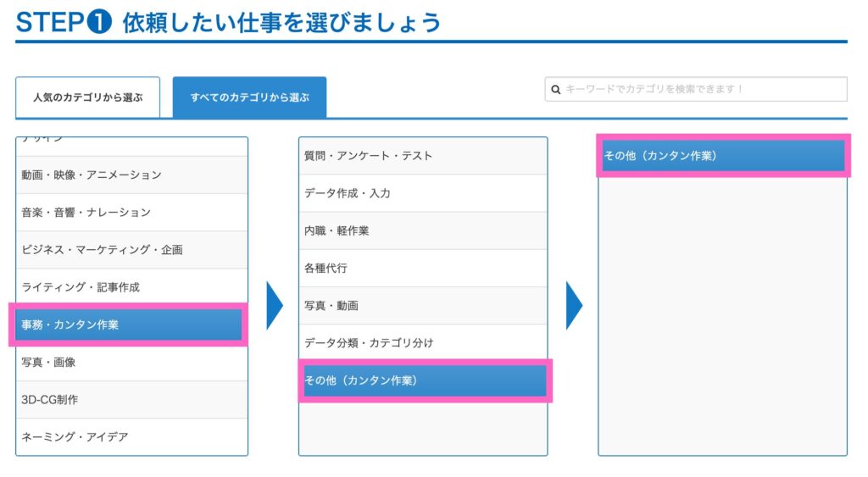The image size is (868, 477).
Task: Open ライティング・記事作成 category
Action: [131, 287]
